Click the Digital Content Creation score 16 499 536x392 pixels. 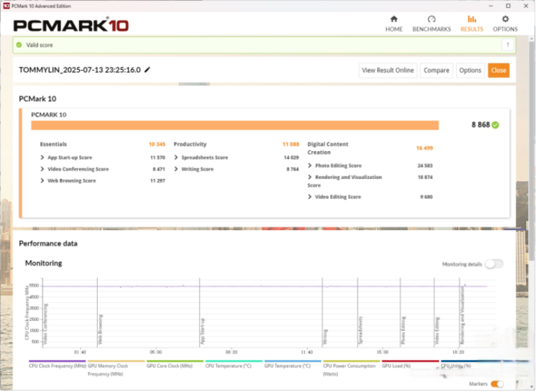click(425, 148)
